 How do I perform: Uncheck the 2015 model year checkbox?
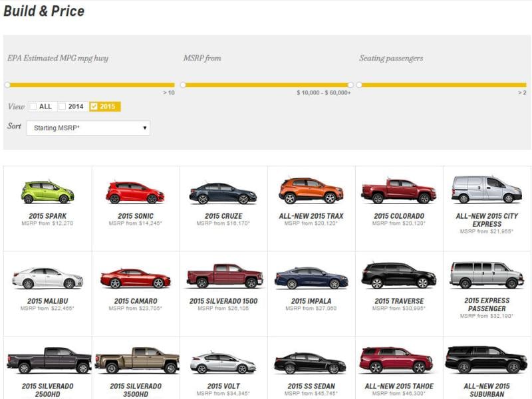pyautogui.click(x=94, y=106)
